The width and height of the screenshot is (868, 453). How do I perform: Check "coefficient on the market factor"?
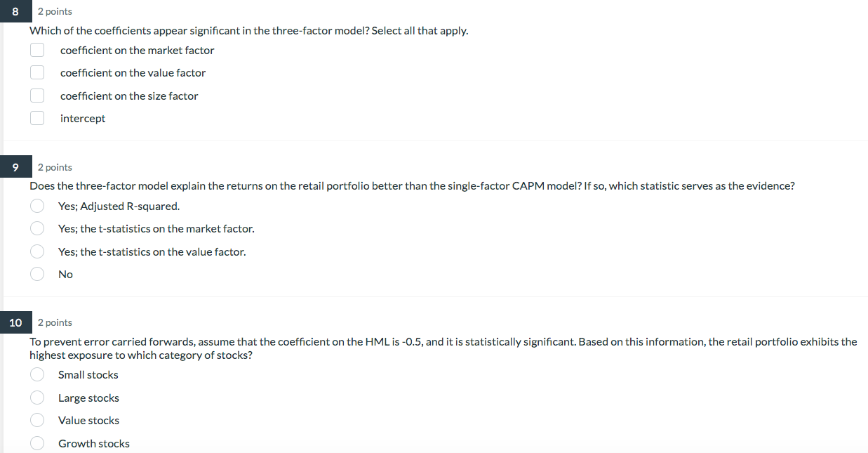tap(36, 49)
